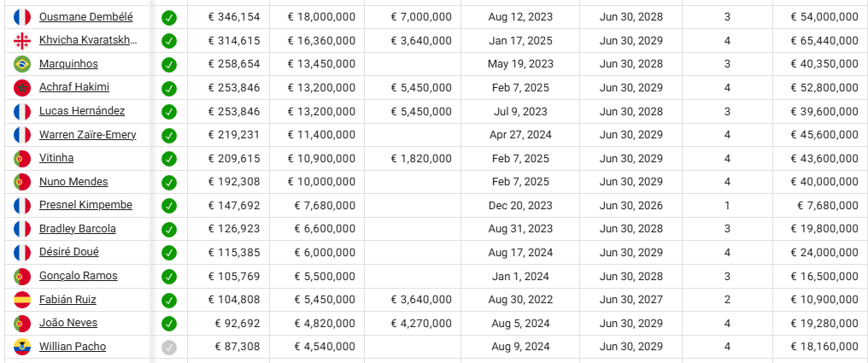Click the green checkmark for Désiré Doué

coord(169,253)
